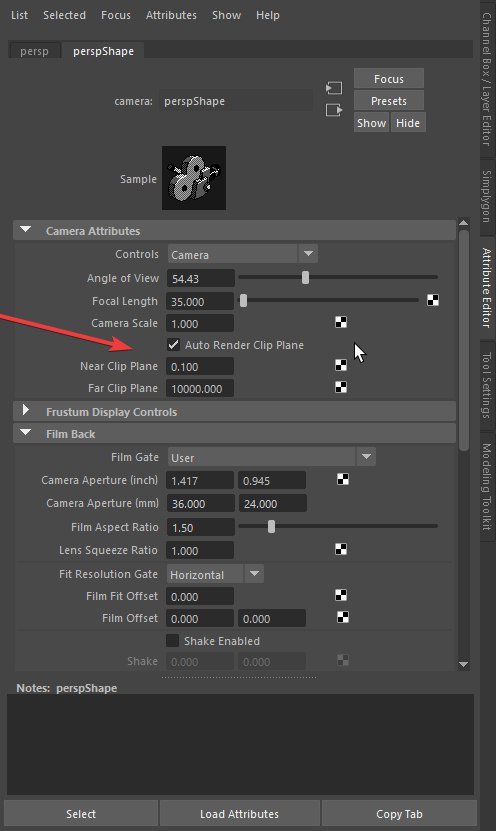Toggle the Auto Render Clip Plane checkbox
496x831 pixels.
(x=173, y=345)
